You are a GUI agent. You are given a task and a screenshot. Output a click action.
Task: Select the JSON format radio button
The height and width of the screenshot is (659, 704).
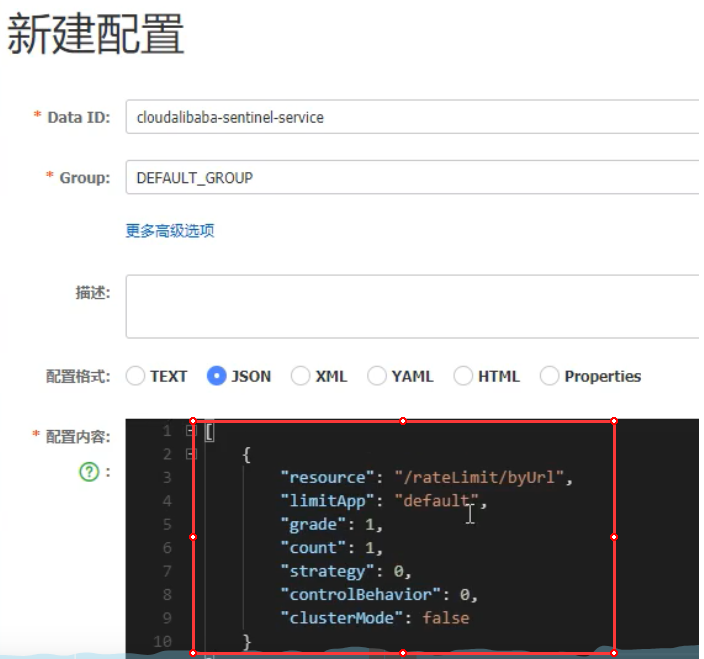coord(216,376)
